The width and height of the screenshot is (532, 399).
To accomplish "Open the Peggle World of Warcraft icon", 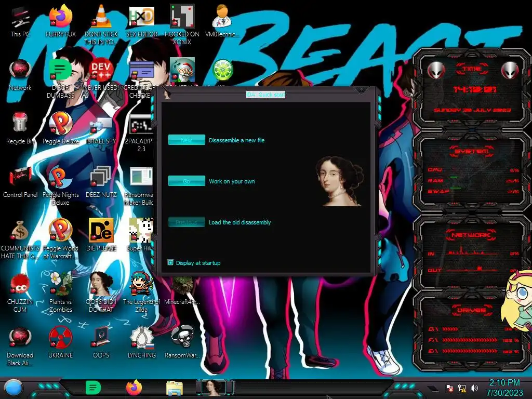I will coord(61,239).
